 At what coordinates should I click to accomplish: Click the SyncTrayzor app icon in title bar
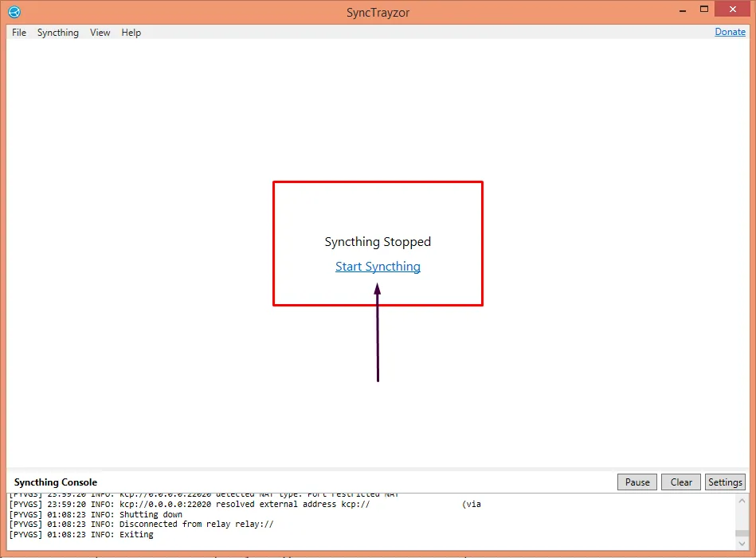(x=14, y=12)
